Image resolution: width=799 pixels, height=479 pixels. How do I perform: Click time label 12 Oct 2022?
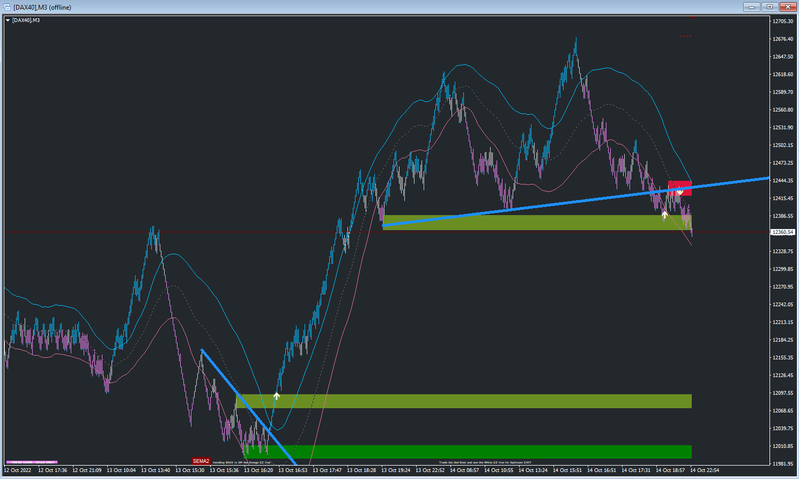(x=18, y=470)
